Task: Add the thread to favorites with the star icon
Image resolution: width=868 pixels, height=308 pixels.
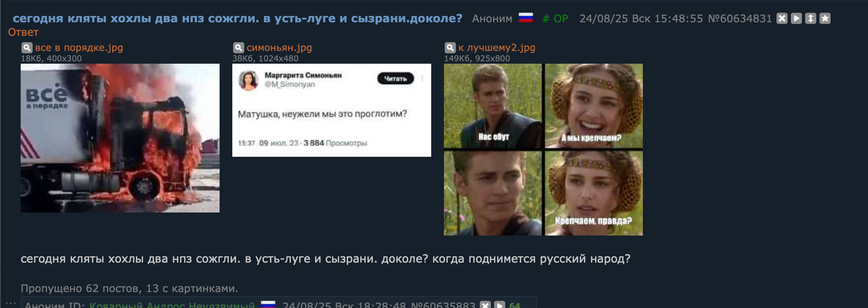Action: coord(825,19)
